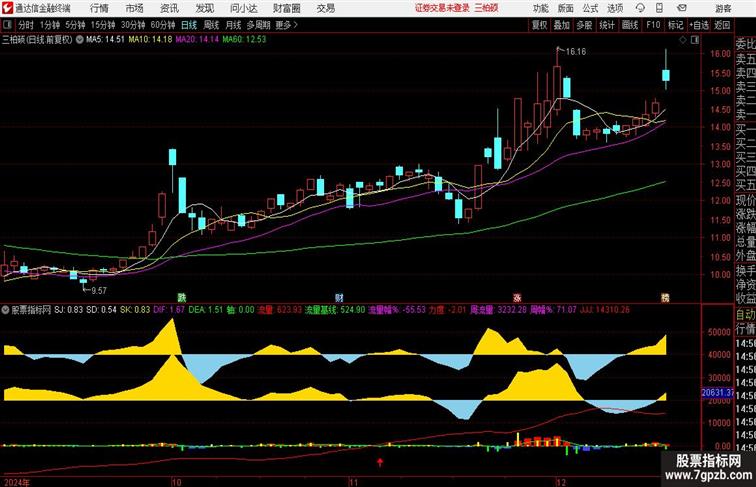Screen dimensions: 756x487
Task: Switch to 周线 weekly period tab
Action: click(x=211, y=25)
